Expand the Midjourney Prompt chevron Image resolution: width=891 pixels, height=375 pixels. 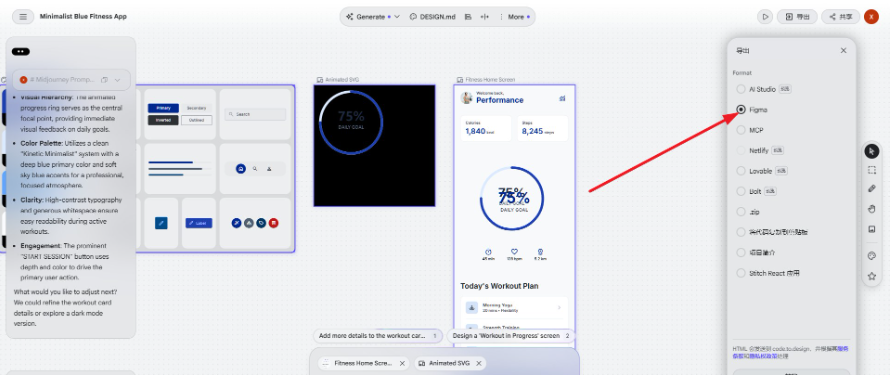point(118,80)
